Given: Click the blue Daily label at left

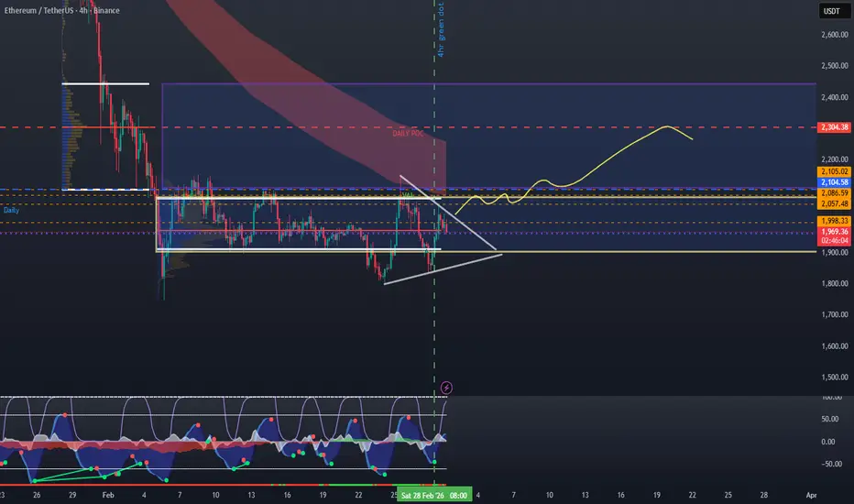Looking at the screenshot, I should (x=11, y=210).
